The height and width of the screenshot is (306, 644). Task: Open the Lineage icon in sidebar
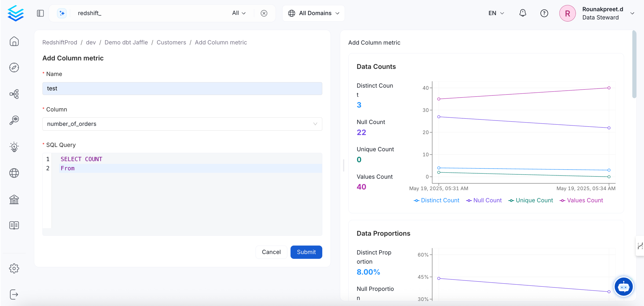pyautogui.click(x=14, y=94)
